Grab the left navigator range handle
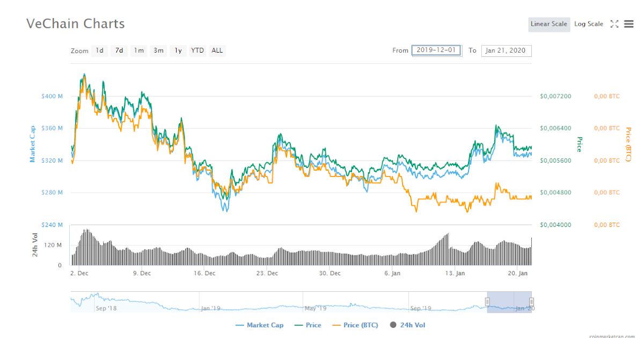 [x=487, y=302]
